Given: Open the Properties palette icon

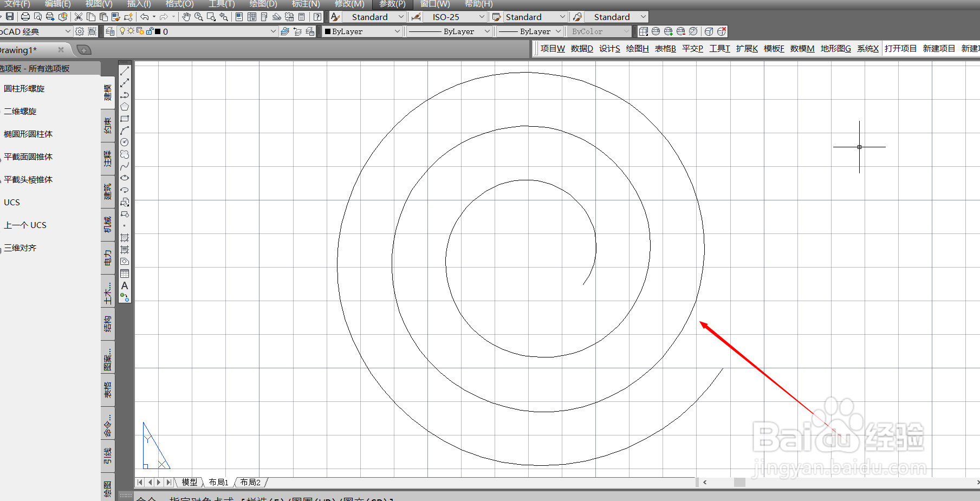Looking at the screenshot, I should point(239,17).
